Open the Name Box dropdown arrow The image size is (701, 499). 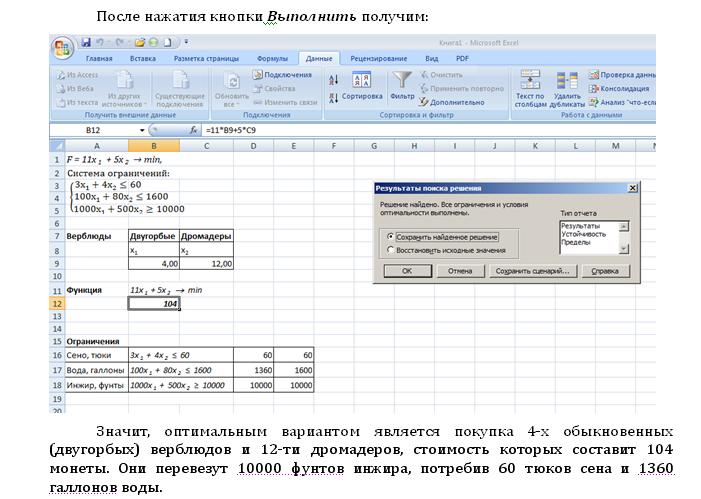pos(142,130)
